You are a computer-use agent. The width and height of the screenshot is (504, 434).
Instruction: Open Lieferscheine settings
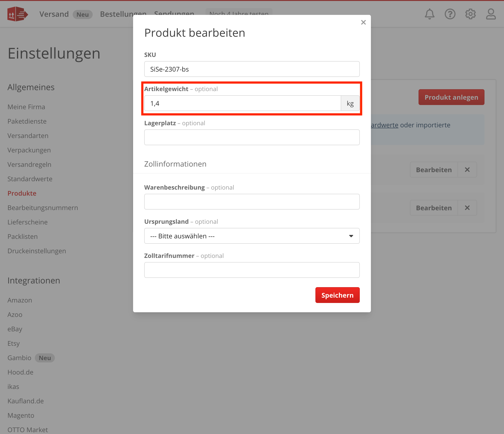(x=27, y=222)
